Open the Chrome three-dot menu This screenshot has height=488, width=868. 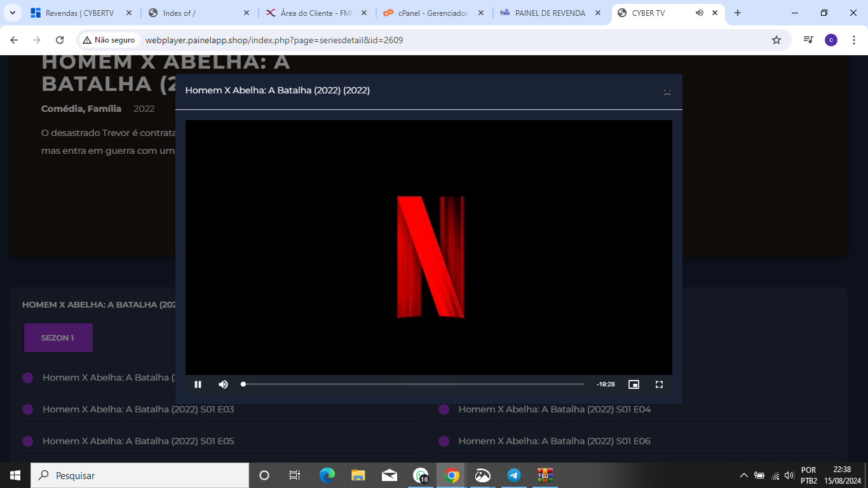point(854,39)
